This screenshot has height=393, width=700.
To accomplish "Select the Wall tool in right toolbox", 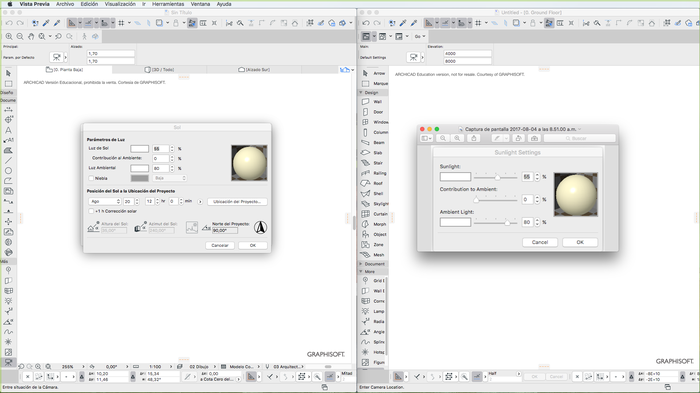I will [373, 102].
